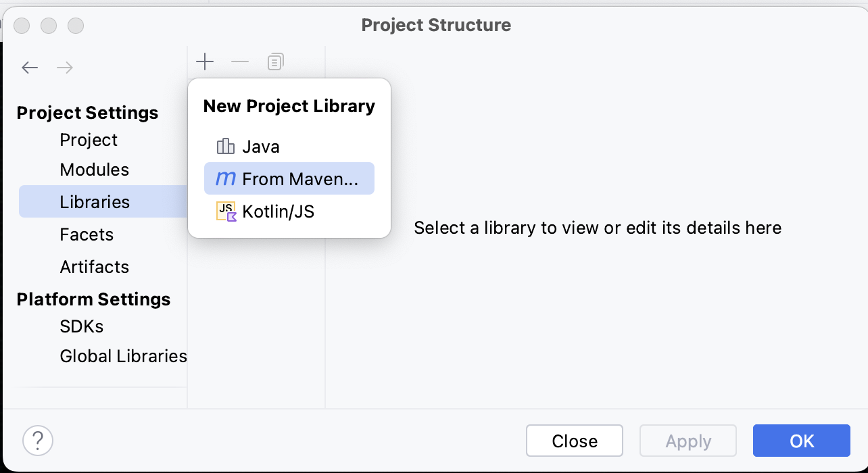Image resolution: width=868 pixels, height=473 pixels.
Task: Select Facets under Project Settings
Action: pyautogui.click(x=87, y=234)
